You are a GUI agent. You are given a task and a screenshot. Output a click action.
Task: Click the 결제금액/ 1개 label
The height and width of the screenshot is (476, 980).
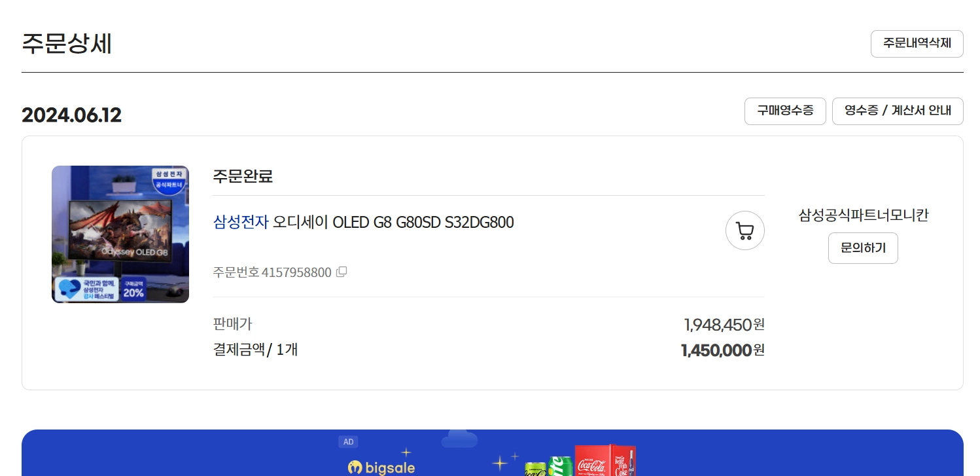[255, 350]
